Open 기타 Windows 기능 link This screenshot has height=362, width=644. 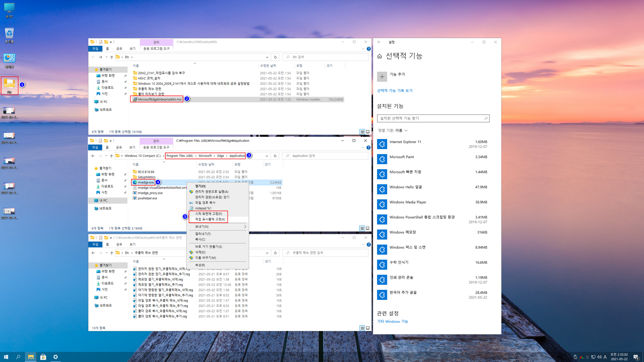coord(392,321)
